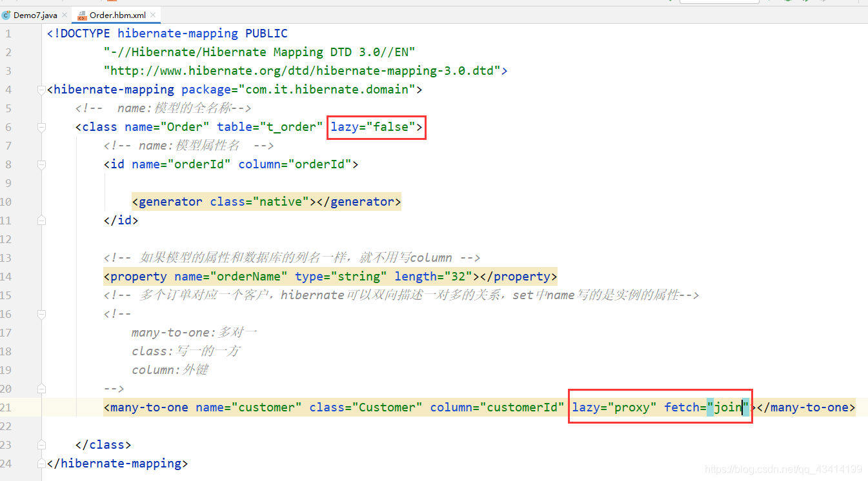This screenshot has width=868, height=481.
Task: Collapse the id element fold at line 8
Action: click(42, 164)
